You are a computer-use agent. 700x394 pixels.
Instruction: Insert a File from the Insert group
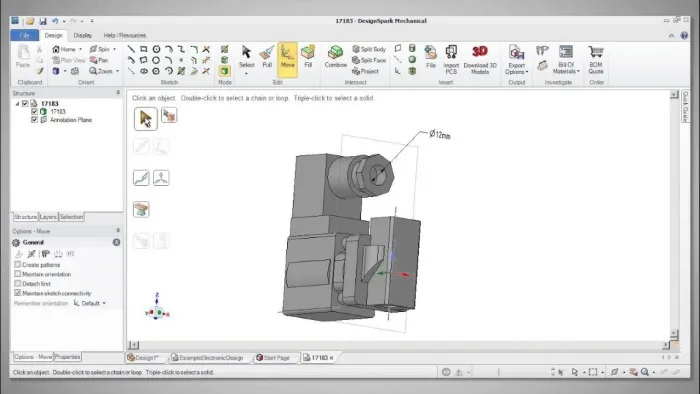(431, 57)
